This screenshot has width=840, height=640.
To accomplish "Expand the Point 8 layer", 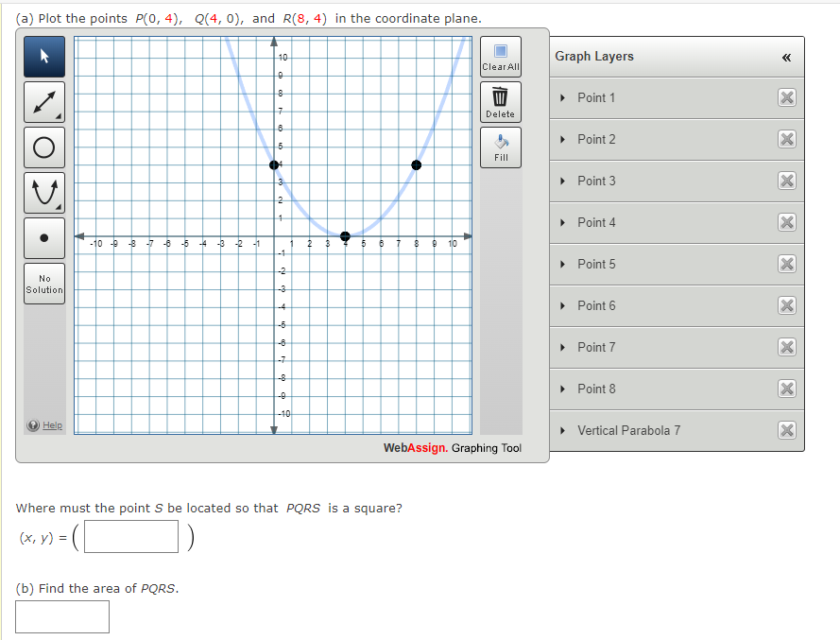I will (562, 389).
